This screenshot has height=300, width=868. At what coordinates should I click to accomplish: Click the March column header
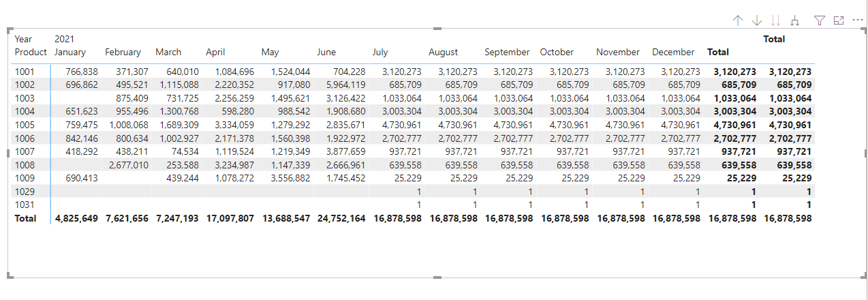[168, 52]
